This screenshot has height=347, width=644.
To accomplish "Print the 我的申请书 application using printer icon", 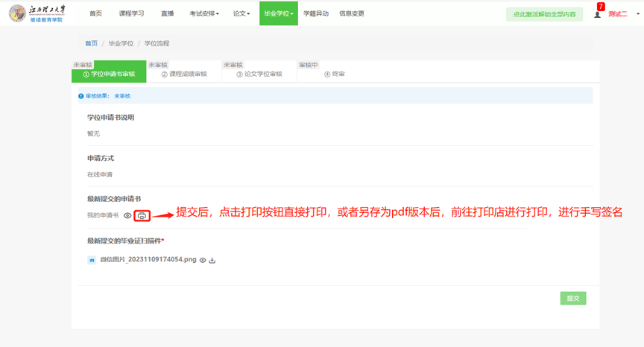I will [142, 216].
